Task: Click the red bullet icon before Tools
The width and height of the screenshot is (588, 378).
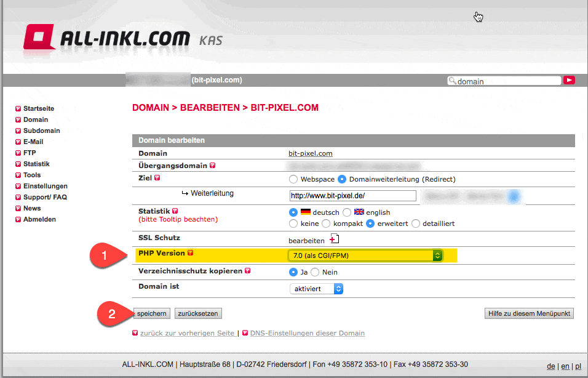Action: [18, 175]
